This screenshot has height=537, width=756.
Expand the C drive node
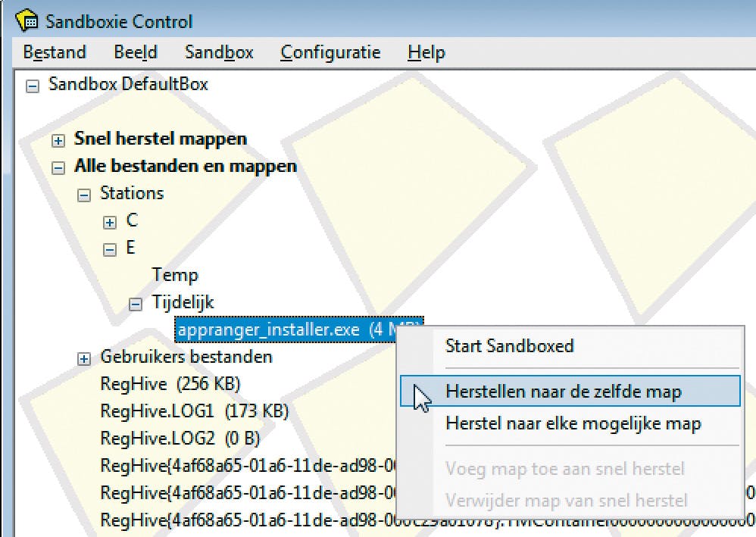tap(110, 222)
